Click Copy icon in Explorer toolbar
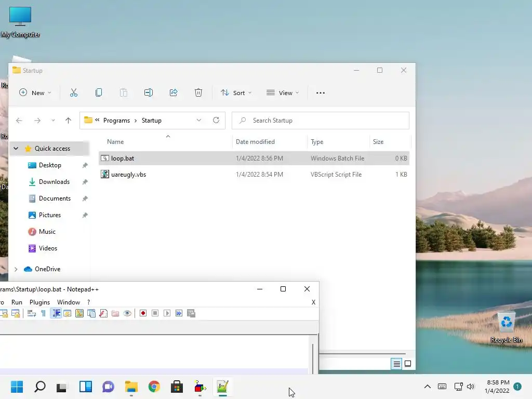Screen dimensions: 532x399 [x=99, y=92]
